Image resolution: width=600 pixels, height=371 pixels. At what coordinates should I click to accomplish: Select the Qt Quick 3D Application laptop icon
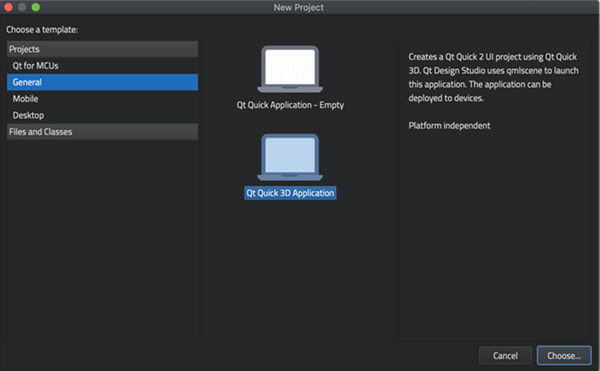pyautogui.click(x=290, y=157)
